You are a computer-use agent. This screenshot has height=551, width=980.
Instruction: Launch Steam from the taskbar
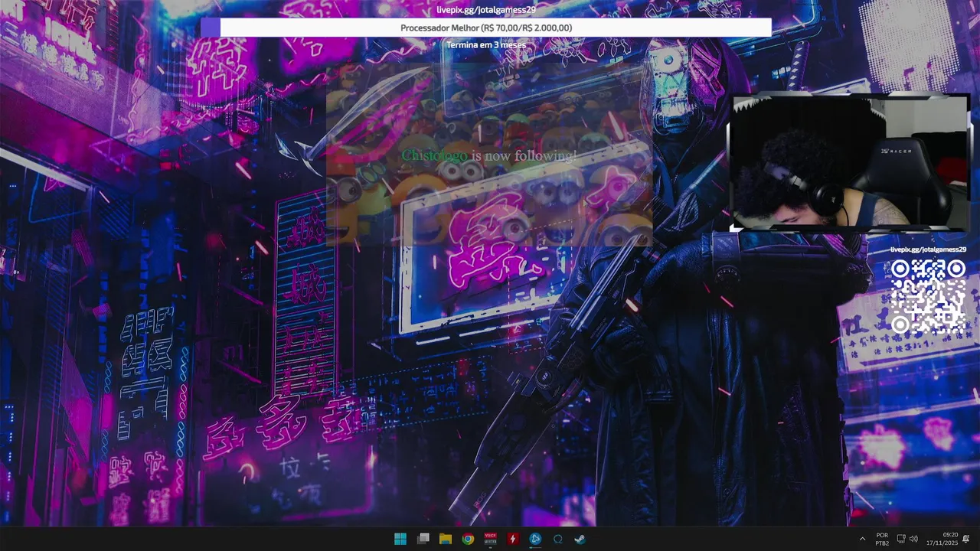[580, 539]
